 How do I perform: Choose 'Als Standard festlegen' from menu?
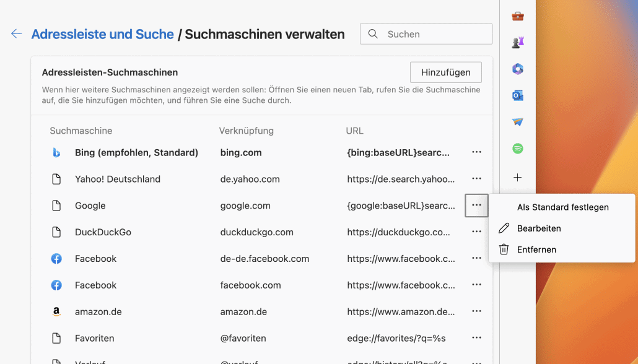pos(562,207)
